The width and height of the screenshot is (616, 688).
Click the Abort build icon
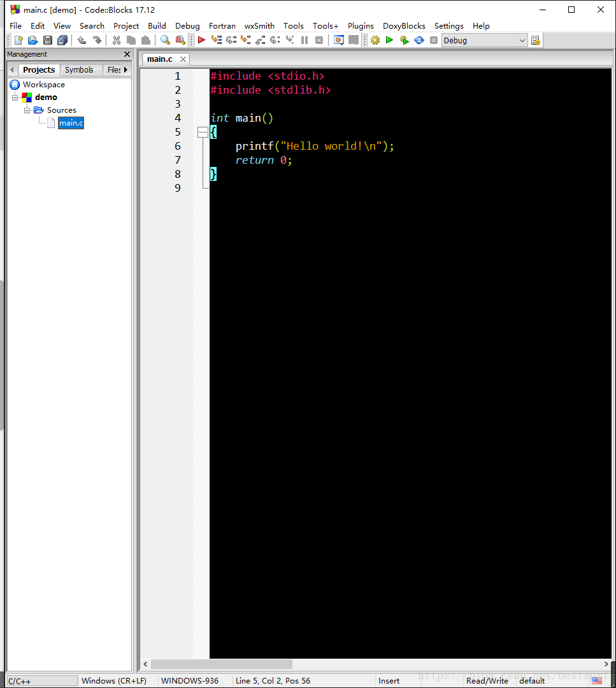(434, 40)
